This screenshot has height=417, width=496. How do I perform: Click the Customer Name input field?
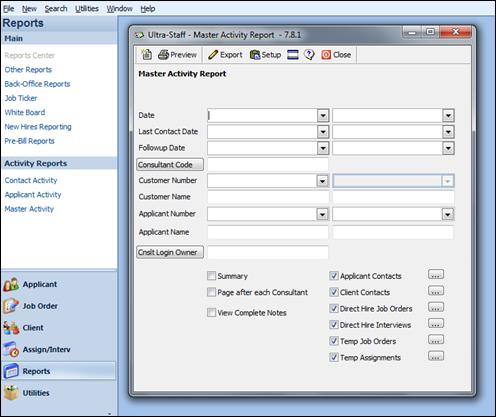click(x=268, y=197)
